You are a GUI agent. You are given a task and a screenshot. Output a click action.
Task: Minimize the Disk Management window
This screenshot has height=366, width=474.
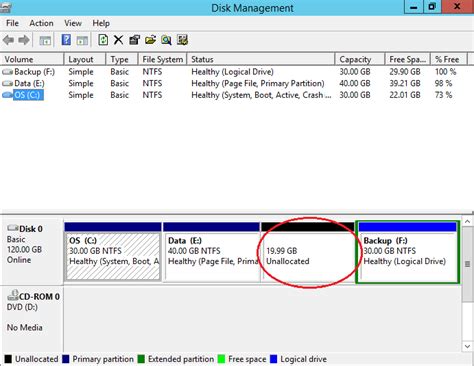pyautogui.click(x=414, y=7)
